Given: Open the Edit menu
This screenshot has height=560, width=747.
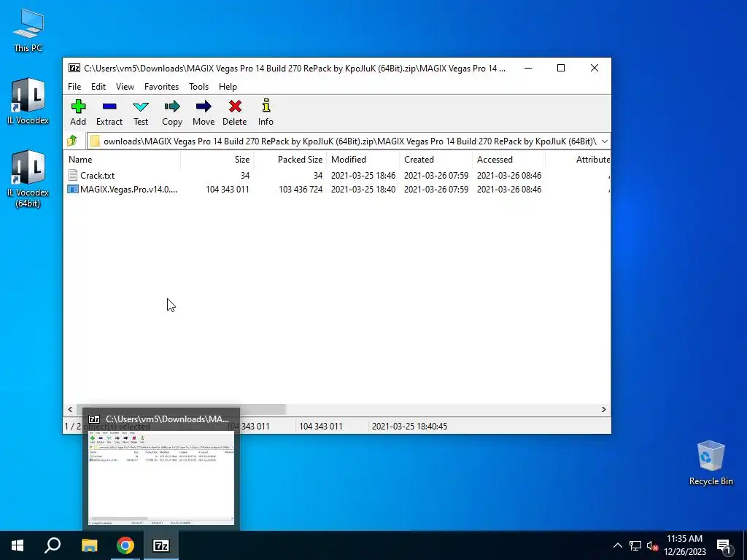Looking at the screenshot, I should [x=98, y=87].
